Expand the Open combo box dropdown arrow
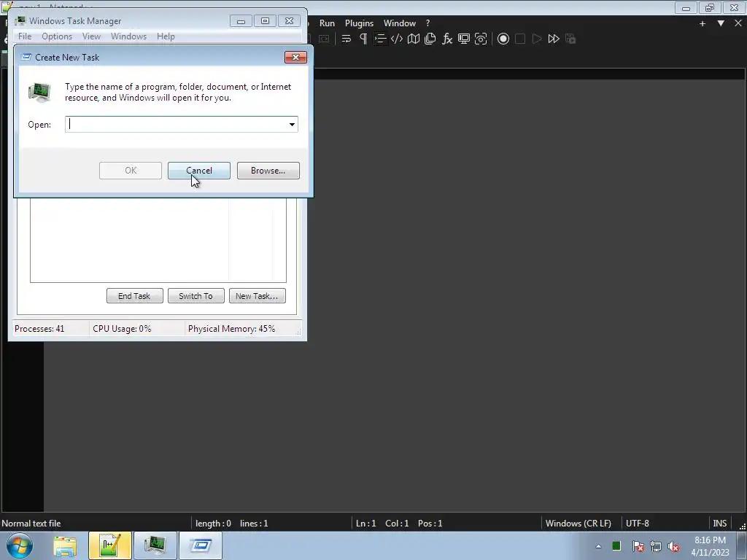747x560 pixels. coord(292,124)
